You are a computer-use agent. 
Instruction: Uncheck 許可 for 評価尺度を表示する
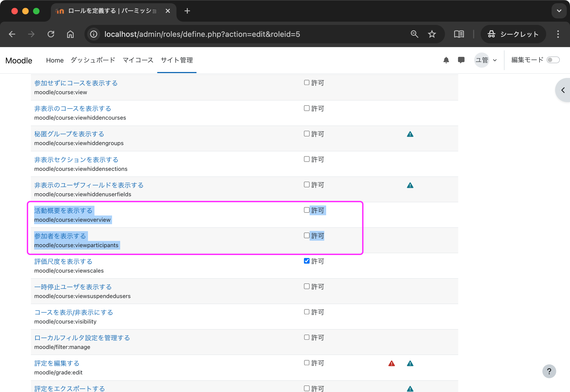click(306, 261)
